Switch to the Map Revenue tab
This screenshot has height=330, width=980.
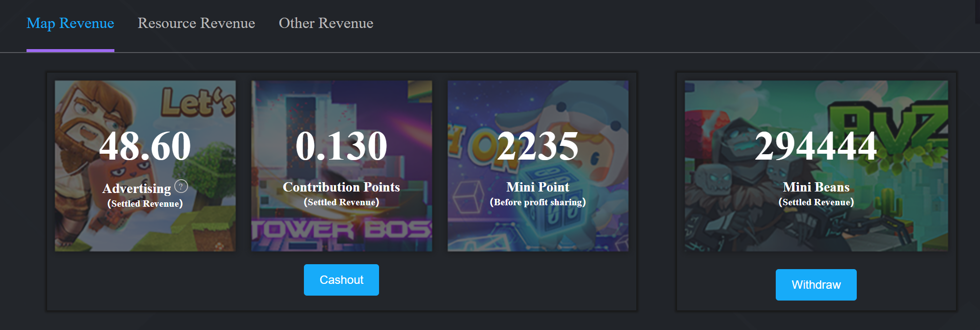[x=70, y=23]
